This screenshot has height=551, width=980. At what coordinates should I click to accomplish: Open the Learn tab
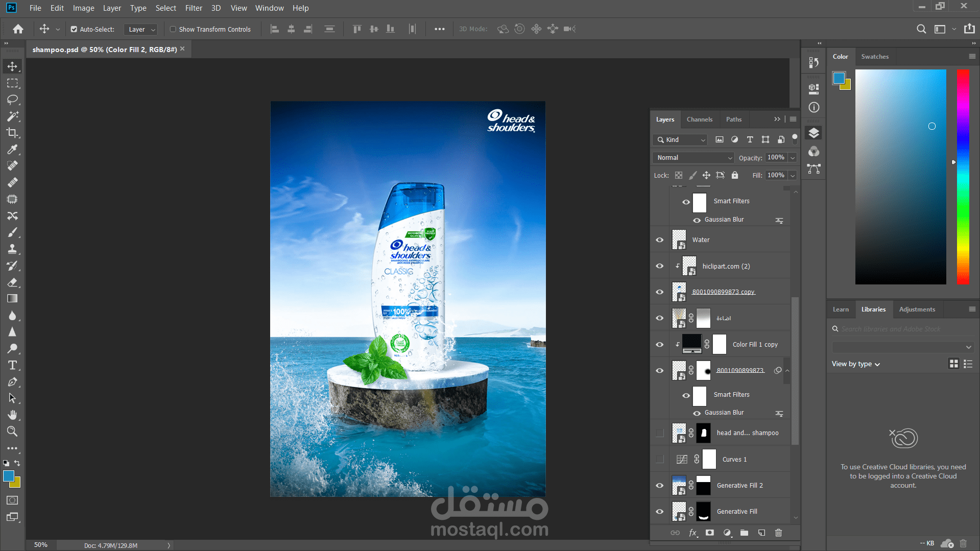841,309
